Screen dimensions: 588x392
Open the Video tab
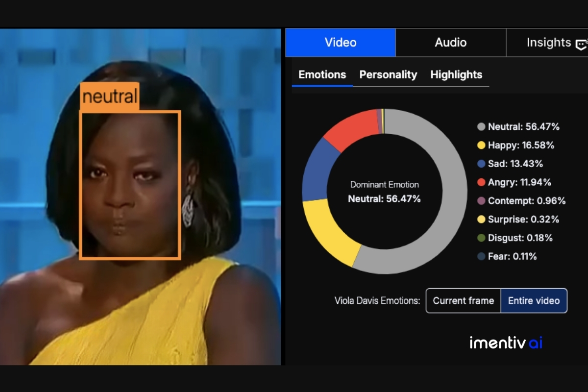(341, 43)
